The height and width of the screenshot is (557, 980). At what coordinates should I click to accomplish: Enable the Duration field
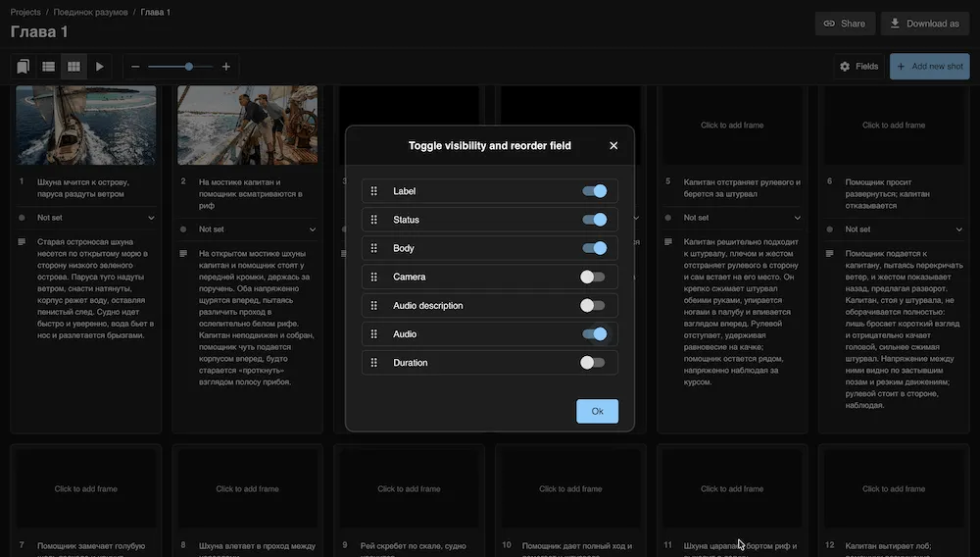(593, 363)
